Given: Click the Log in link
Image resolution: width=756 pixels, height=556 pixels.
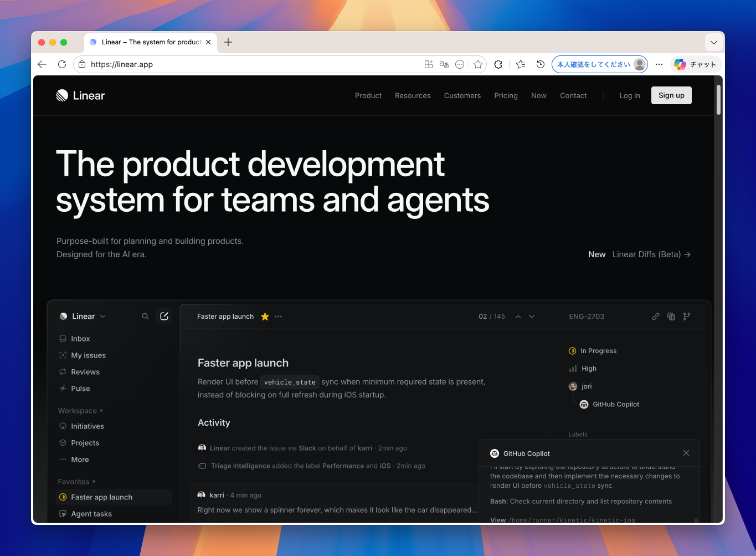Looking at the screenshot, I should click(630, 95).
